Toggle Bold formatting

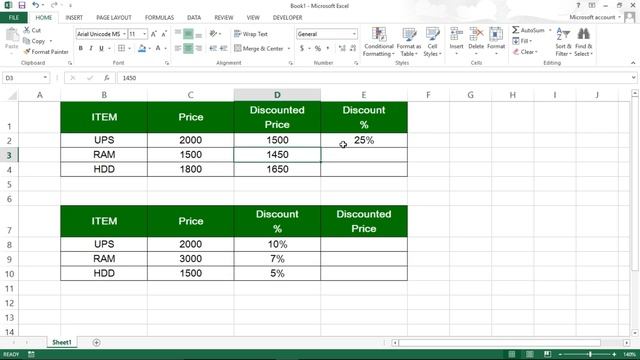pos(80,48)
